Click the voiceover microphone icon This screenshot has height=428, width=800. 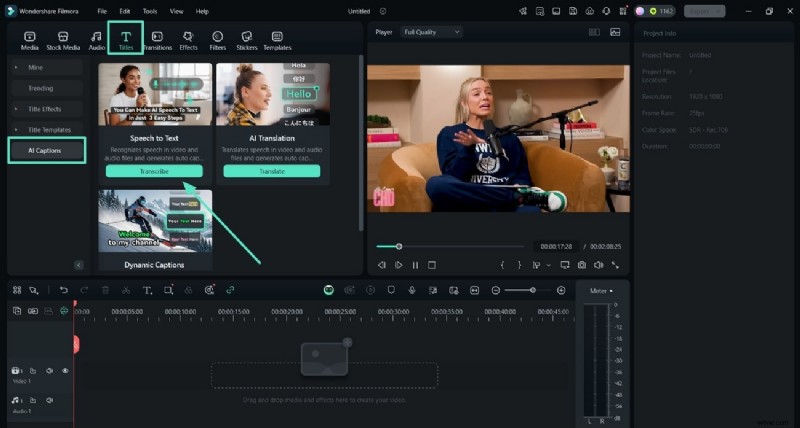click(x=410, y=290)
